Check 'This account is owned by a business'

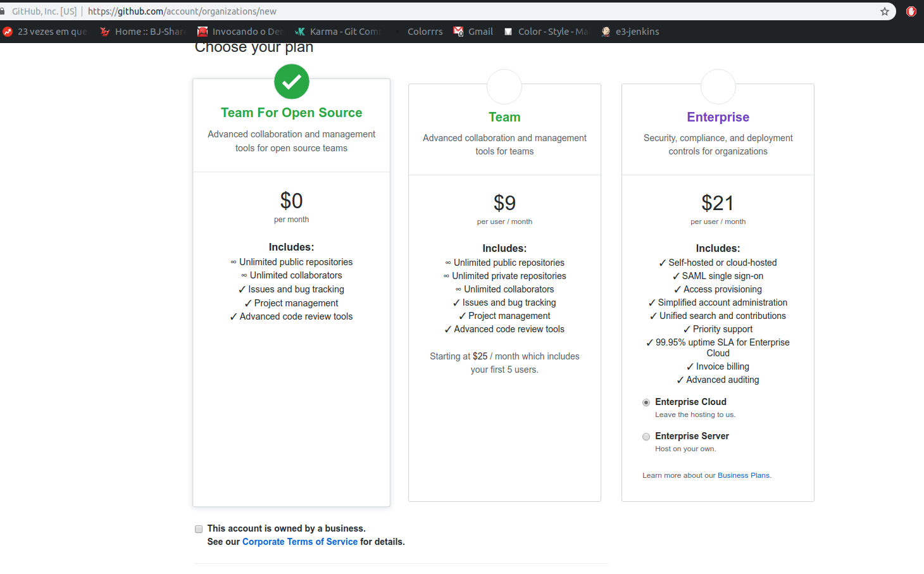point(199,529)
